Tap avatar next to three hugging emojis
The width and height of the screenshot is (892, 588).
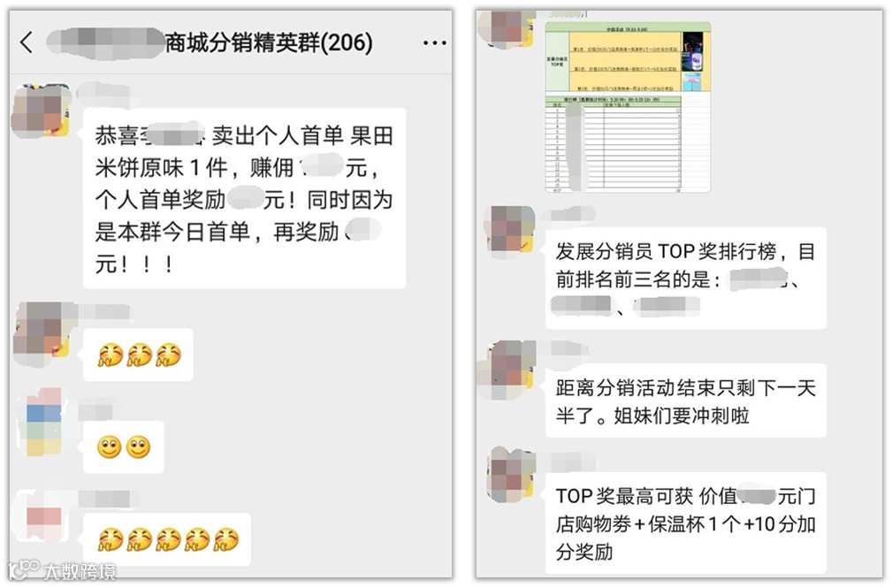tap(42, 332)
